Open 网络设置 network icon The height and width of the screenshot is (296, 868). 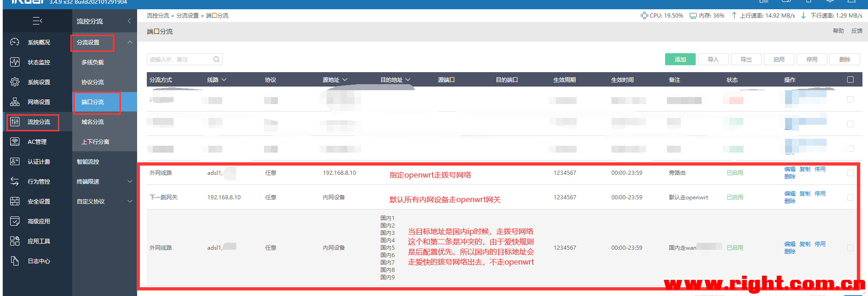[15, 102]
